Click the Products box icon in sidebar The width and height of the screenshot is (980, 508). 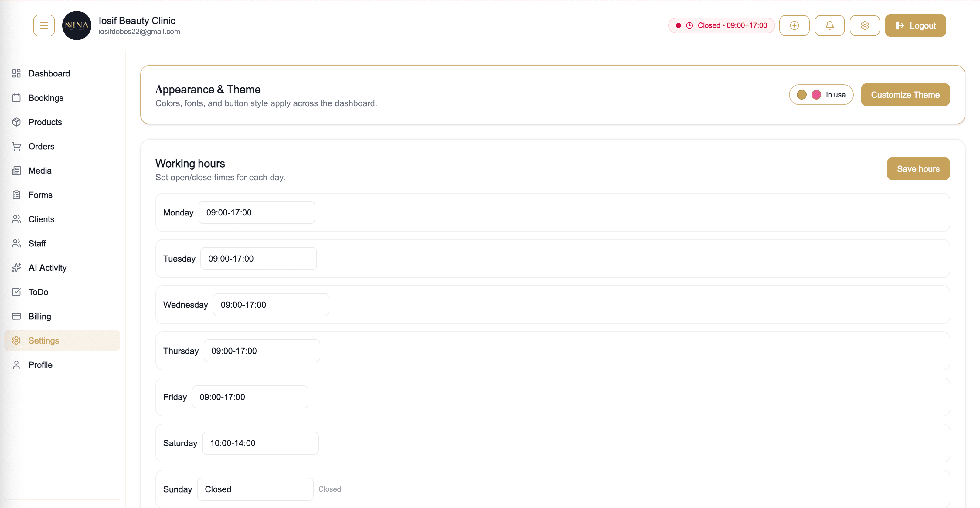[x=16, y=122]
